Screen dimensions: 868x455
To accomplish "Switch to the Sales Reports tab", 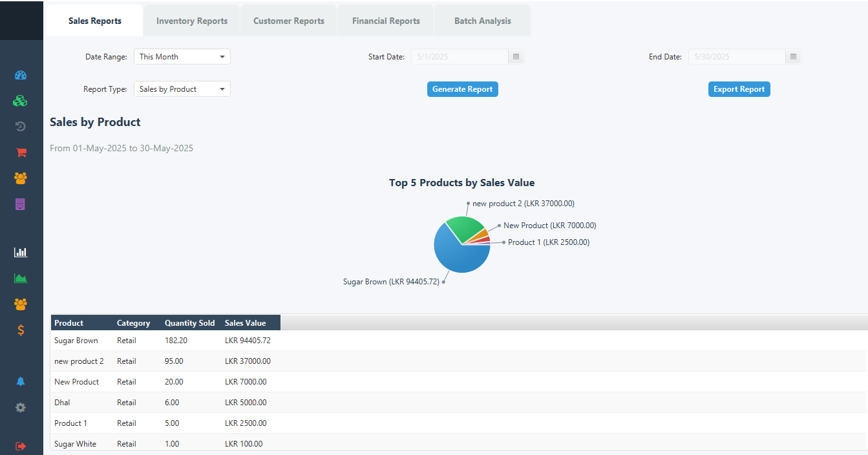I will [x=95, y=21].
